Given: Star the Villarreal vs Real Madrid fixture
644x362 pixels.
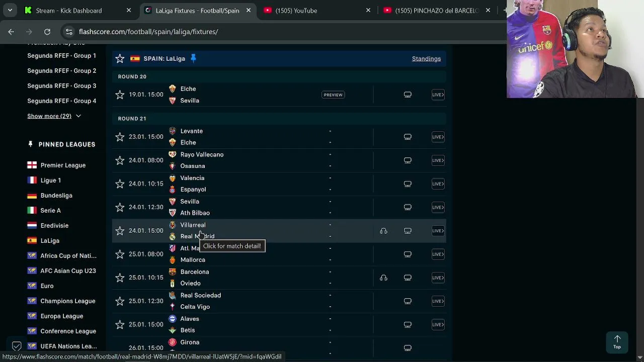Looking at the screenshot, I should click(120, 231).
